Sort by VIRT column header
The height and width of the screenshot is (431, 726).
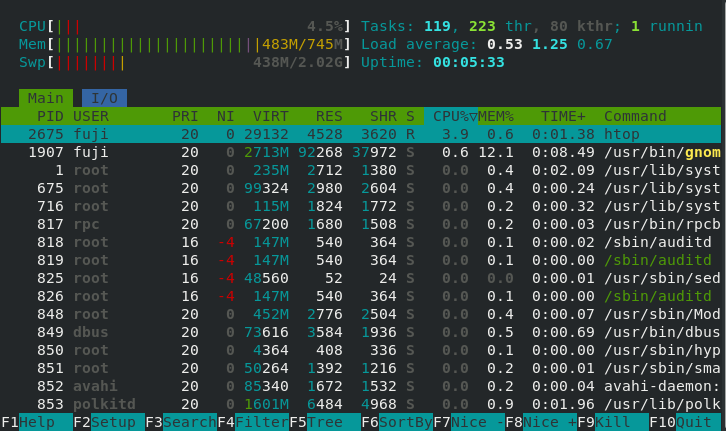point(270,116)
